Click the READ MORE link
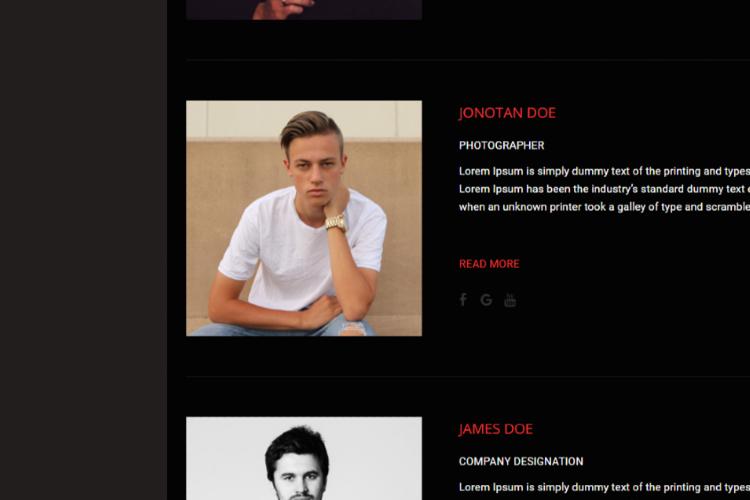 pos(489,264)
